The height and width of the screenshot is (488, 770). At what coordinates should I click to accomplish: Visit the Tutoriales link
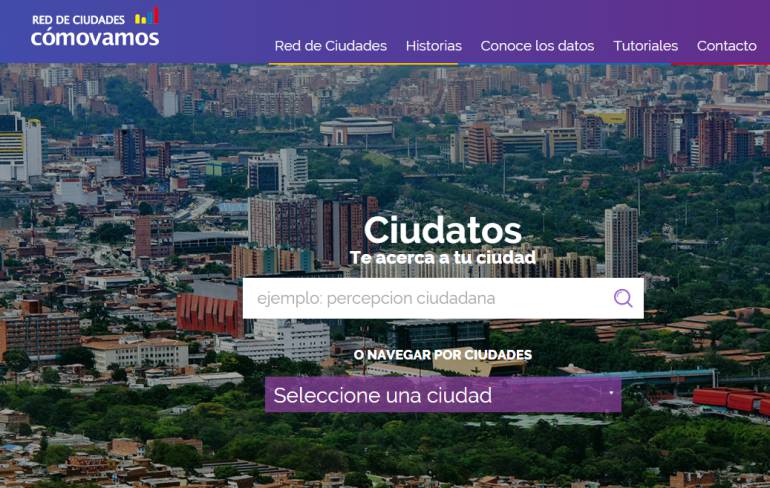[x=645, y=46]
